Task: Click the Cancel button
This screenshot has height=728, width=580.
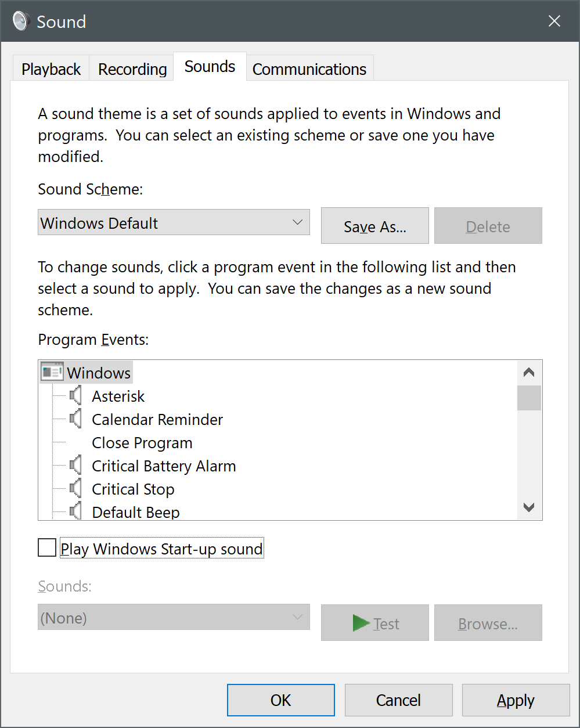Action: click(398, 700)
